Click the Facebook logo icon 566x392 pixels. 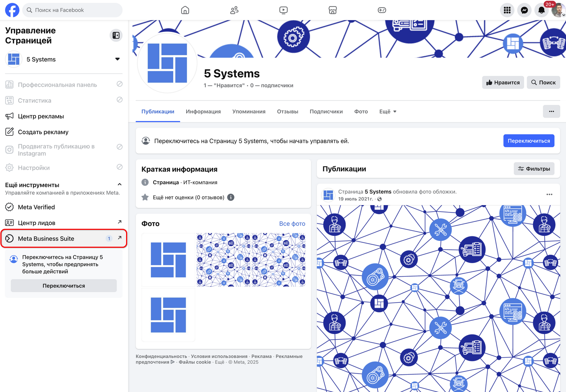pos(12,10)
